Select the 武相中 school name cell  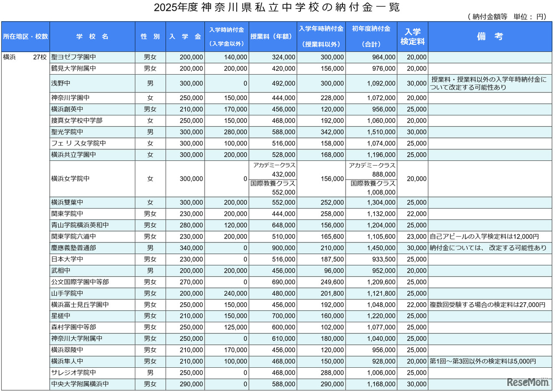(92, 271)
